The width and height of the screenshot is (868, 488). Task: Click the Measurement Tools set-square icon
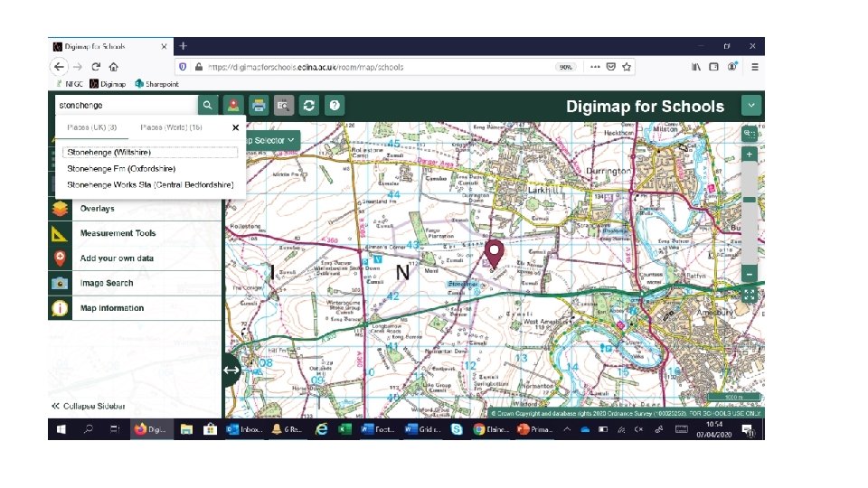point(60,233)
